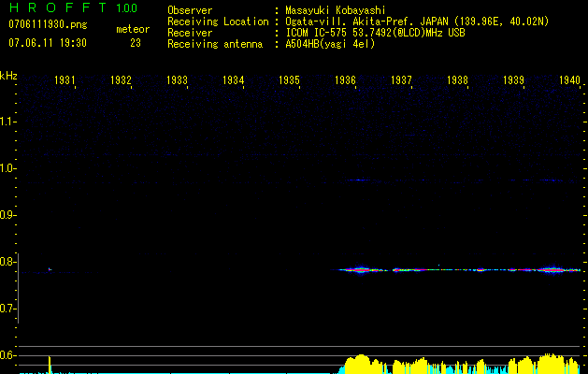
Task: Click the kHz axis unit label
Action: click(x=8, y=76)
